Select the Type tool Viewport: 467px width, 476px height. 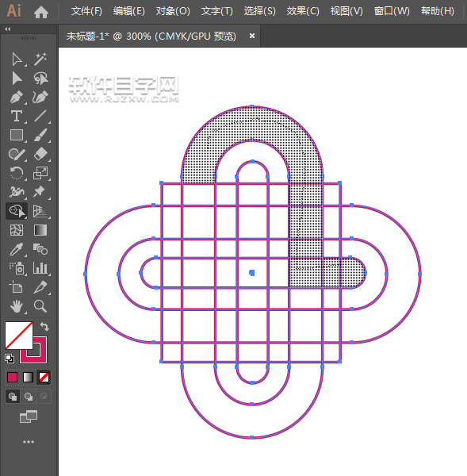coord(17,117)
